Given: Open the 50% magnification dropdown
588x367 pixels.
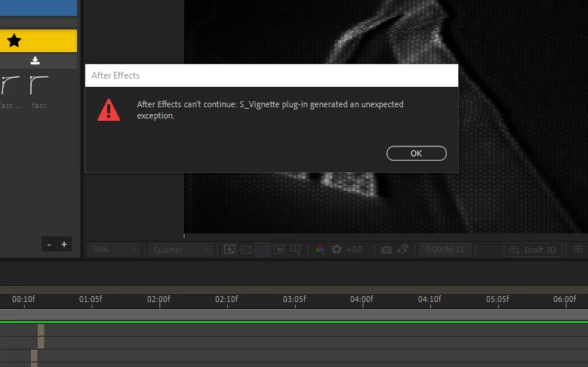Looking at the screenshot, I should [x=114, y=249].
